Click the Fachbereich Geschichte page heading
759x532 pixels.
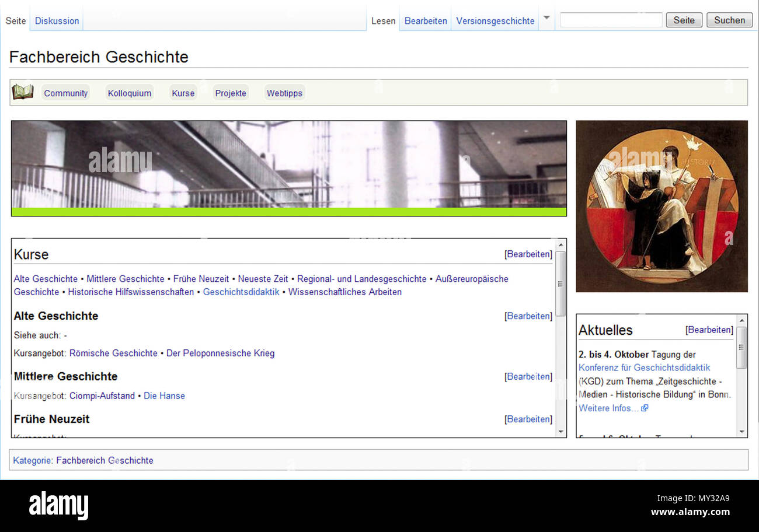[x=99, y=57]
